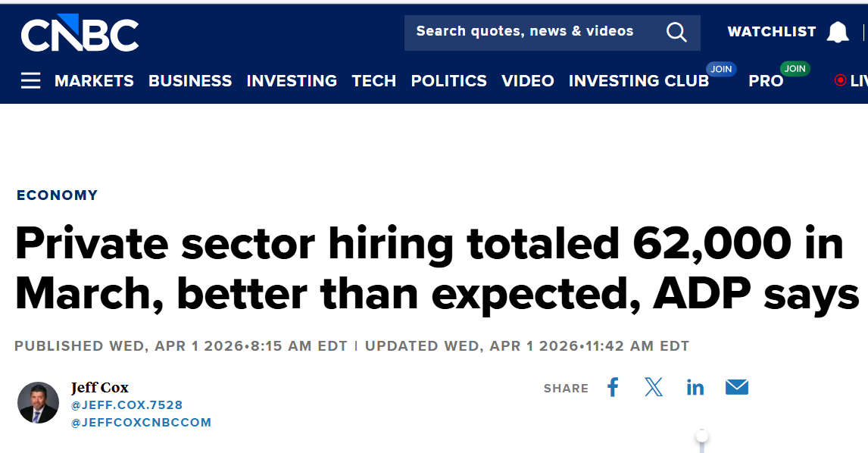
Task: Click Jeff Cox author photo
Action: click(x=38, y=402)
